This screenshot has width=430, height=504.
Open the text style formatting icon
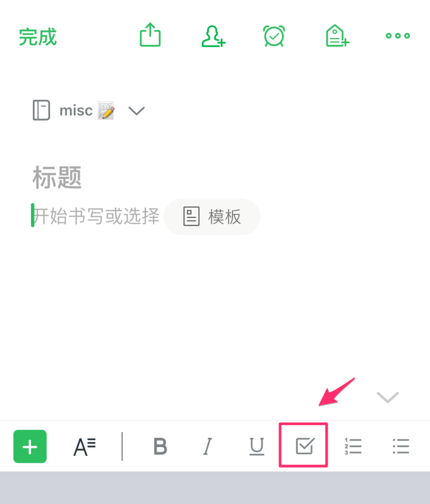pyautogui.click(x=85, y=447)
